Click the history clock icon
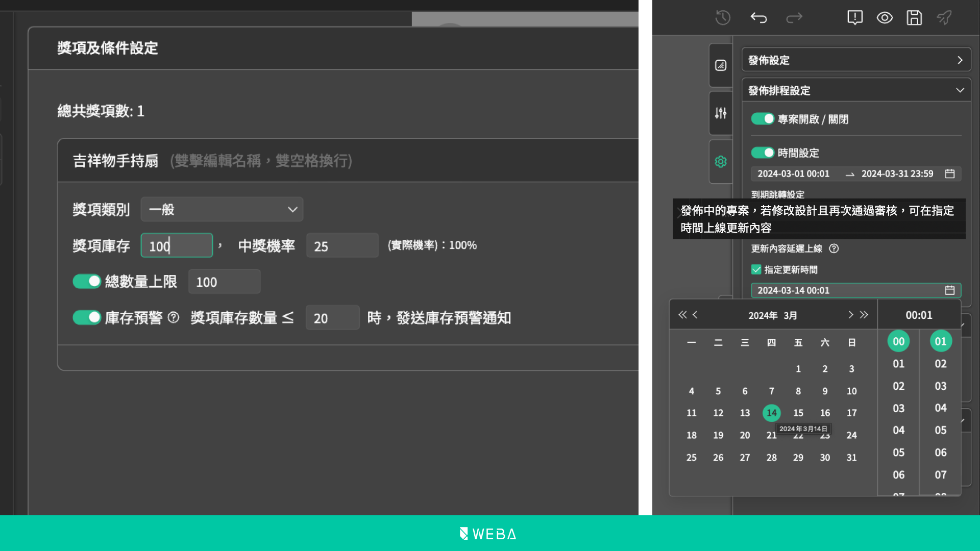 pyautogui.click(x=723, y=18)
